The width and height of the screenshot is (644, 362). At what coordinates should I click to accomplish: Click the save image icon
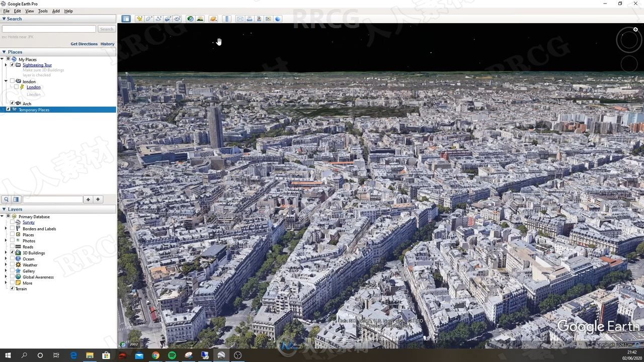259,19
